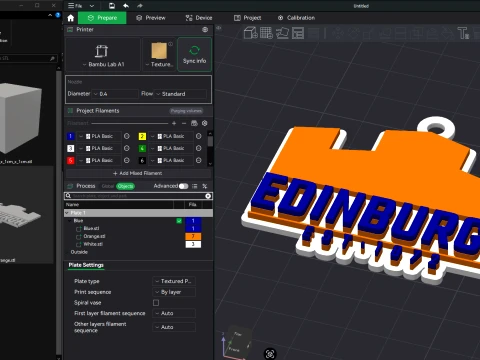The height and width of the screenshot is (360, 480).
Task: Open Plate type Textured P.. dropdown
Action: (174, 281)
